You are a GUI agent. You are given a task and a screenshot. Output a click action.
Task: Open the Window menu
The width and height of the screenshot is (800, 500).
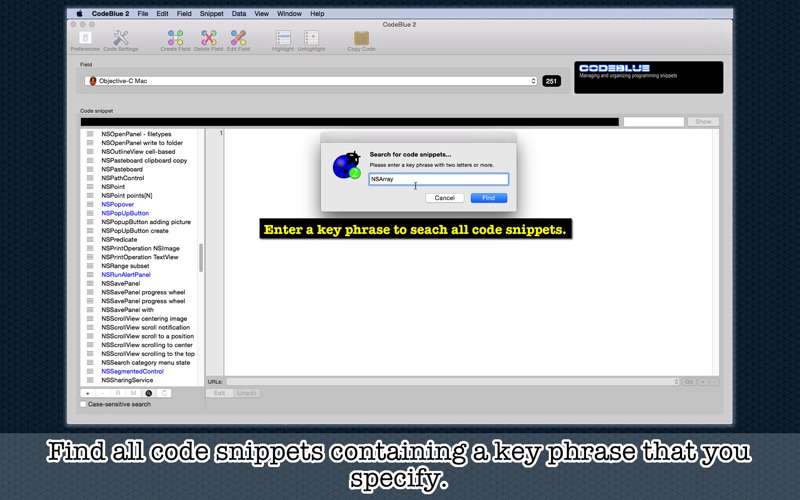(289, 14)
